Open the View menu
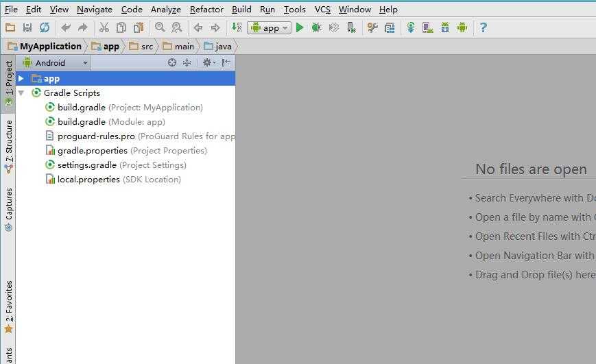This screenshot has height=364, width=596. coord(59,10)
